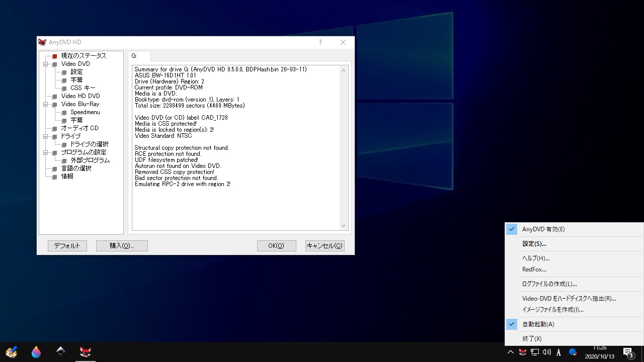Collapse the ドライブ tree node
644x362 pixels.
46,136
